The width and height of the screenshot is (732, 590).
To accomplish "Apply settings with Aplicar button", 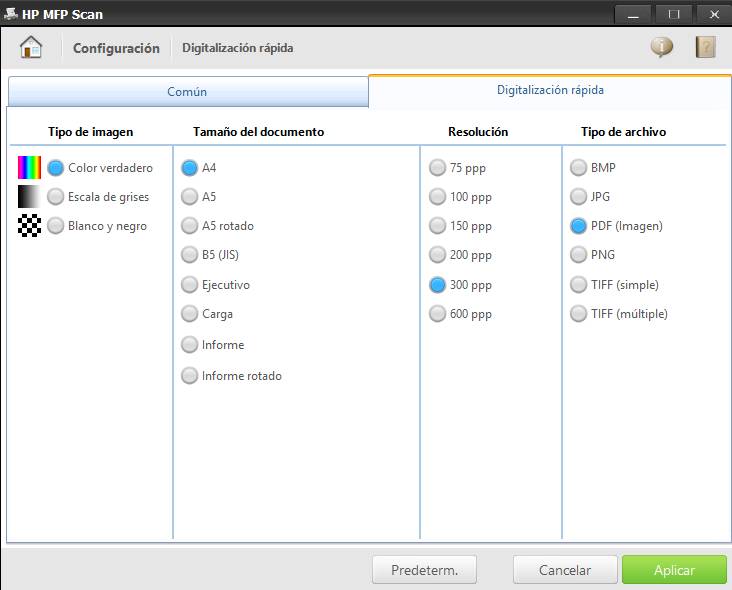I will click(674, 570).
